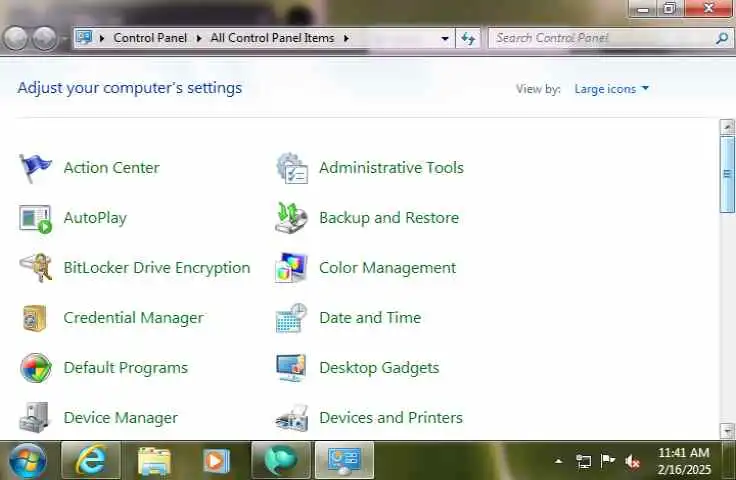Show hidden tray icons arrow

[x=559, y=461]
